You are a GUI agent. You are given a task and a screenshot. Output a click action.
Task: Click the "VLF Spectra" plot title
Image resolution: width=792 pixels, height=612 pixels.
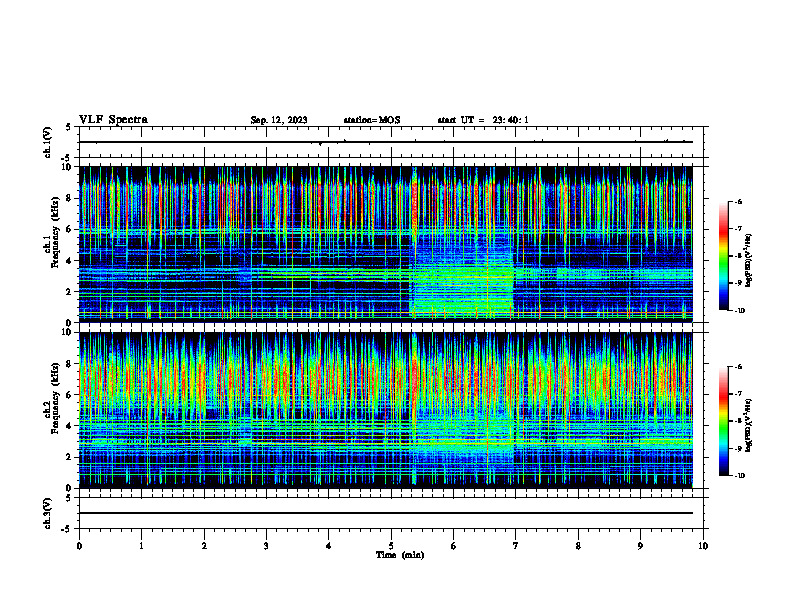pyautogui.click(x=113, y=120)
